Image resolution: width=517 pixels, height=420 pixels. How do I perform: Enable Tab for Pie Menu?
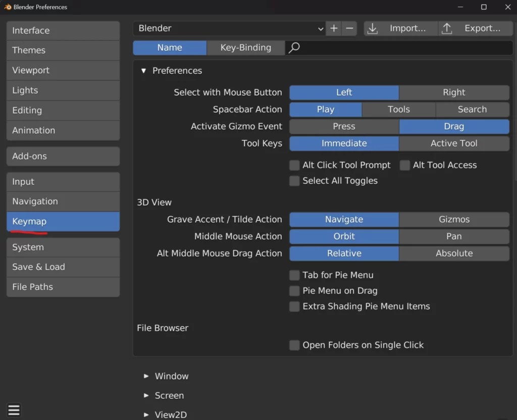pyautogui.click(x=294, y=275)
